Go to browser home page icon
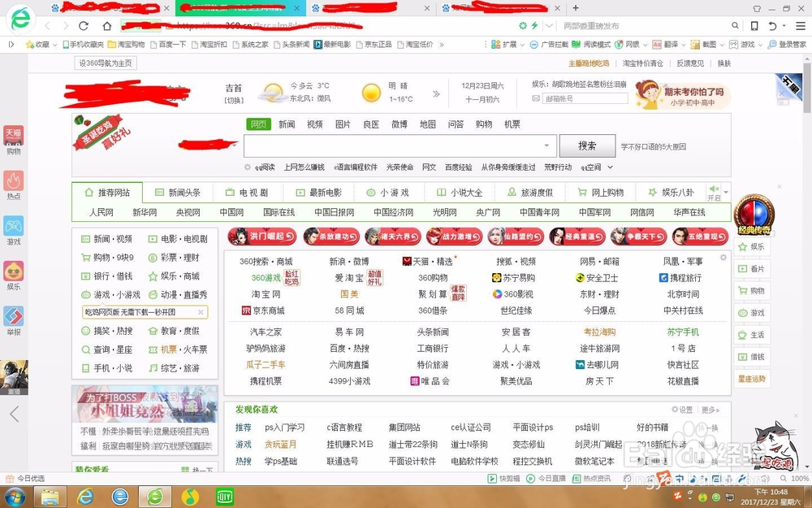The image size is (812, 508). tap(106, 25)
